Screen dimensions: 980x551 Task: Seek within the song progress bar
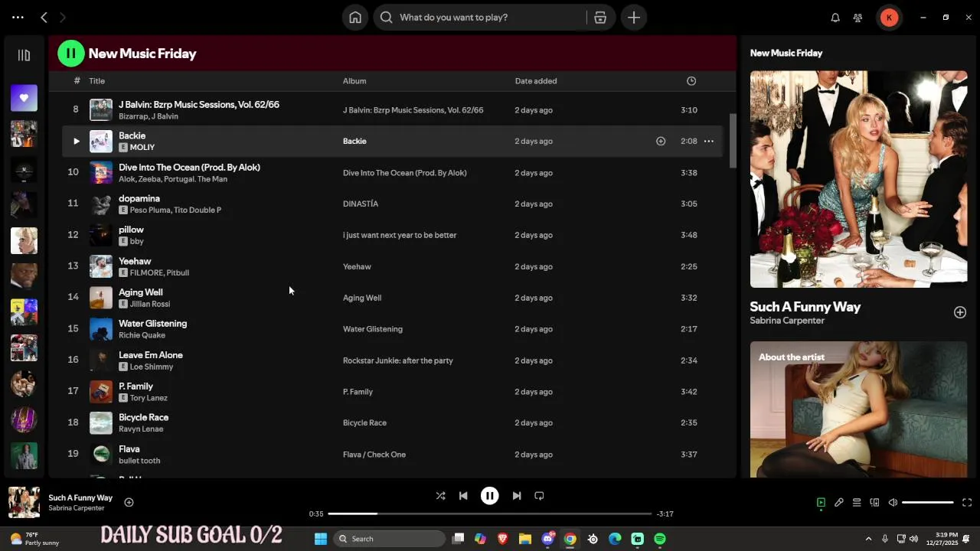[490, 514]
